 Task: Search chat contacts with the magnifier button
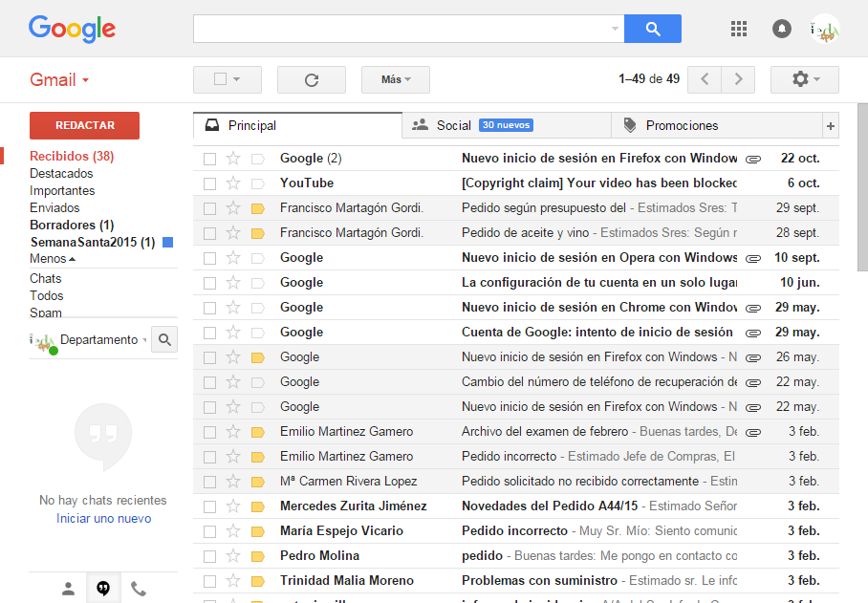(164, 339)
